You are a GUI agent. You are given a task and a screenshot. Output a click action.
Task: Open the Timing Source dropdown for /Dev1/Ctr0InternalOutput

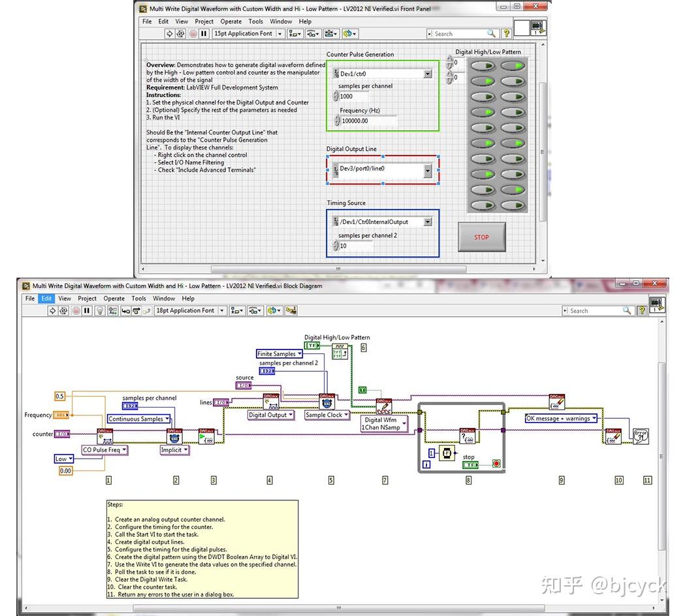pos(427,221)
